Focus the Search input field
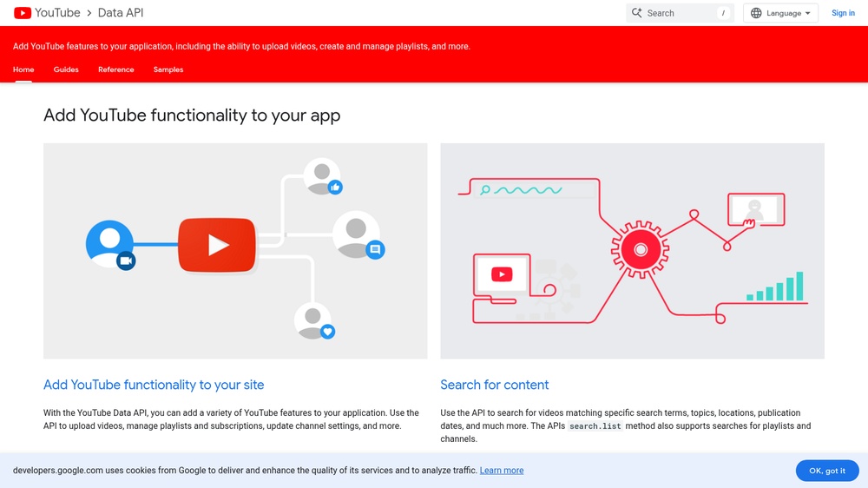 (680, 13)
